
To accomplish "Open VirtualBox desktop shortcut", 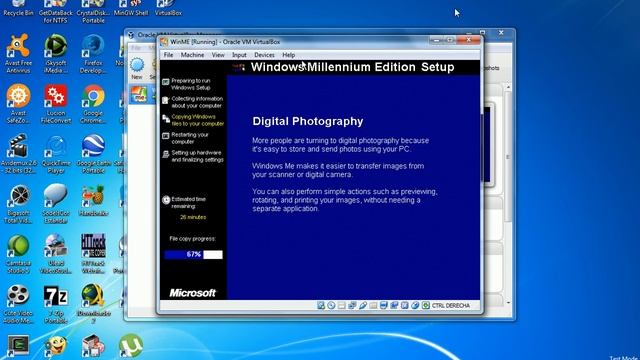I will [x=168, y=8].
